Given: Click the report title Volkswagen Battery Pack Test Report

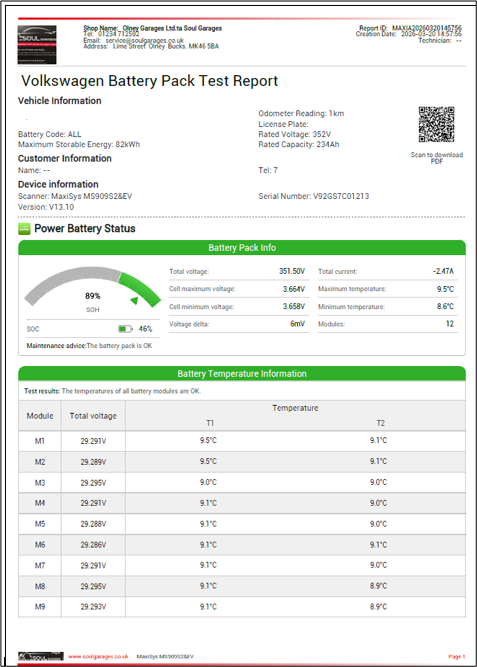Looking at the screenshot, I should click(149, 81).
